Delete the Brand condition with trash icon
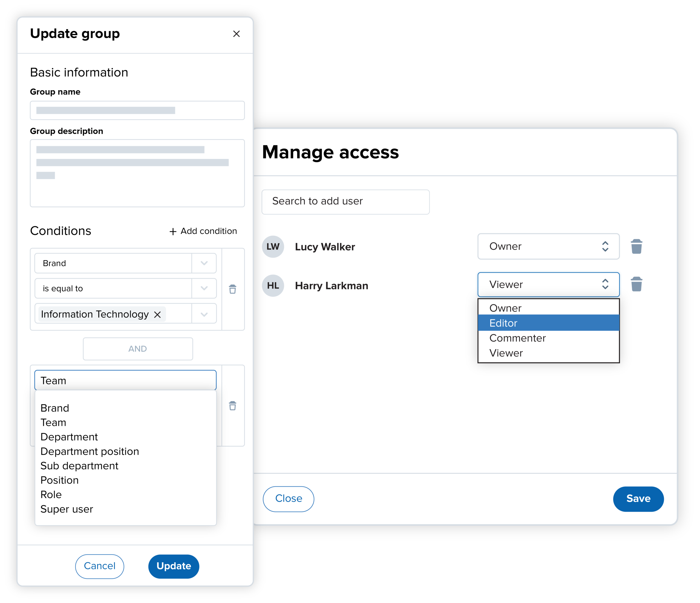Image resolution: width=700 pixels, height=603 pixels. 232,289
